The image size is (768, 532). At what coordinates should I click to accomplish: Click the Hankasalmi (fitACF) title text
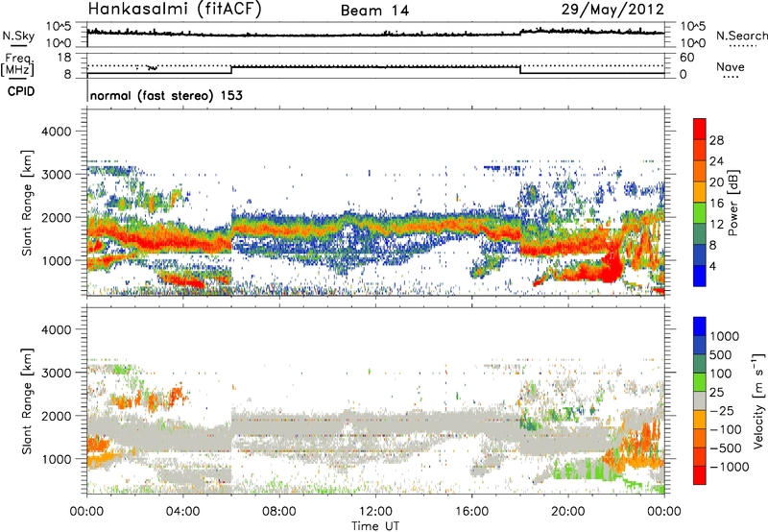pos(175,10)
